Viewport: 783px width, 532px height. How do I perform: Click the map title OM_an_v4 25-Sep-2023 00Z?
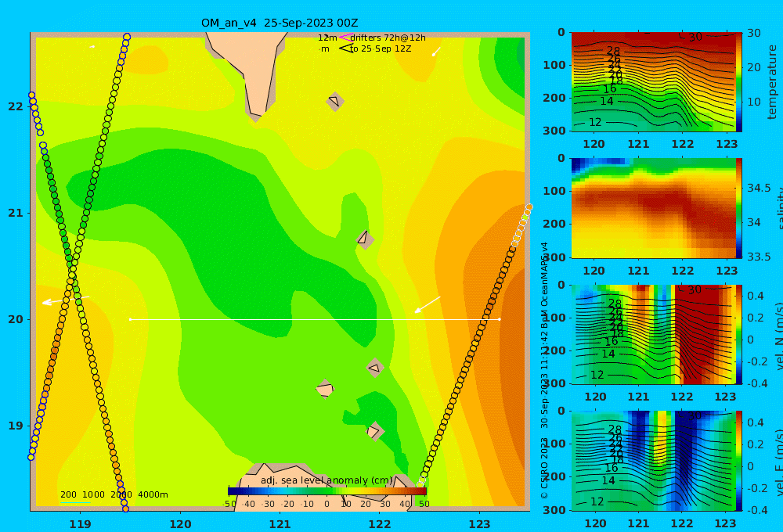280,23
